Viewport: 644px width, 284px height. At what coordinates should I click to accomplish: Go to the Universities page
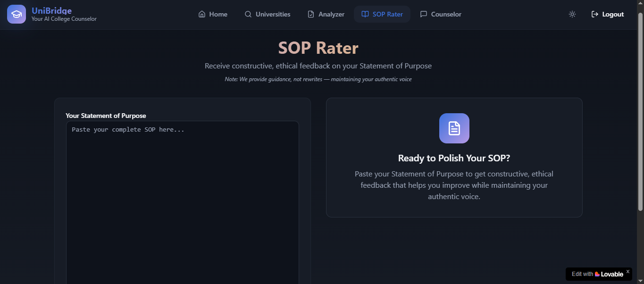267,14
